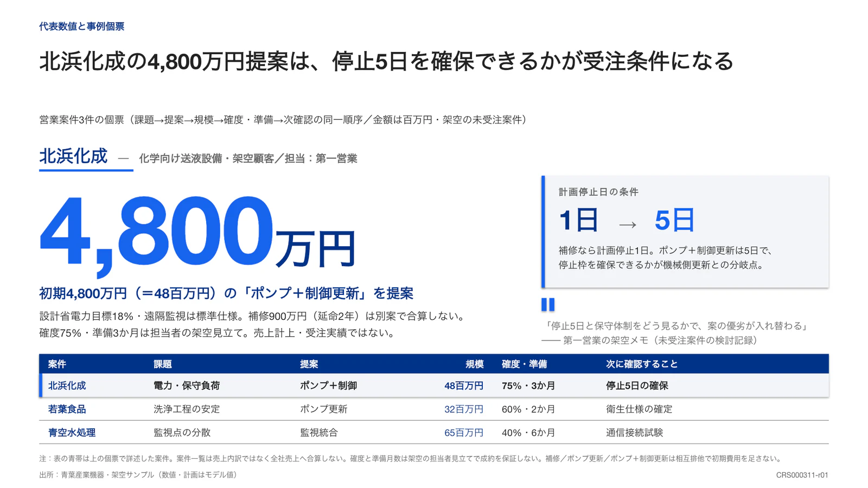Image resolution: width=868 pixels, height=488 pixels.
Task: Click the cell 停止5日の確保
Action: [637, 386]
